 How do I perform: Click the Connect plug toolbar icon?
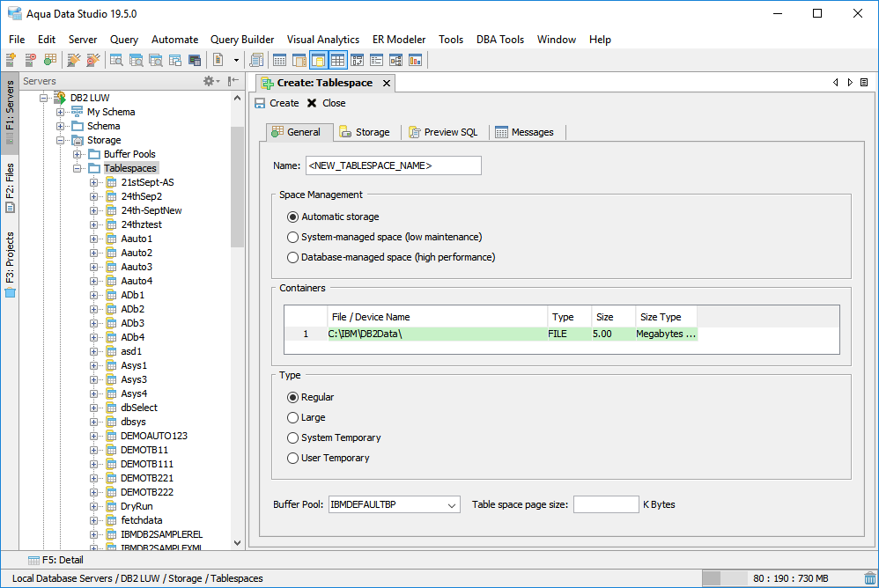[73, 60]
